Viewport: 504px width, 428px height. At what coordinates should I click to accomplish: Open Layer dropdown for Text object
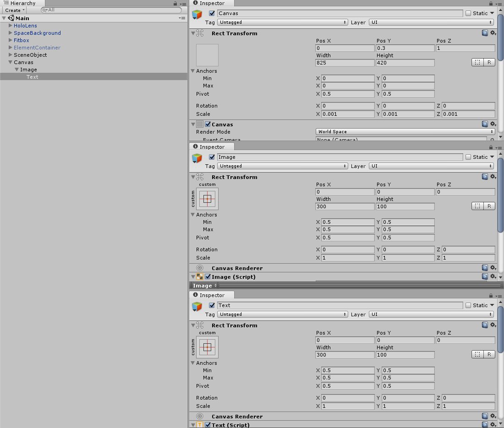(431, 314)
